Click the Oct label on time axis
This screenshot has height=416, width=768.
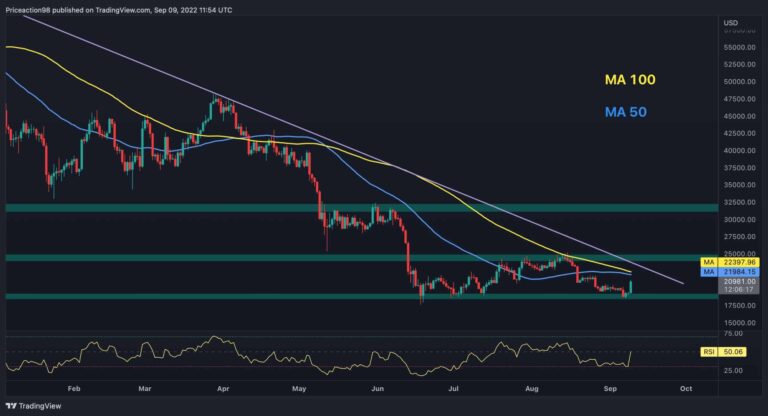pos(687,389)
